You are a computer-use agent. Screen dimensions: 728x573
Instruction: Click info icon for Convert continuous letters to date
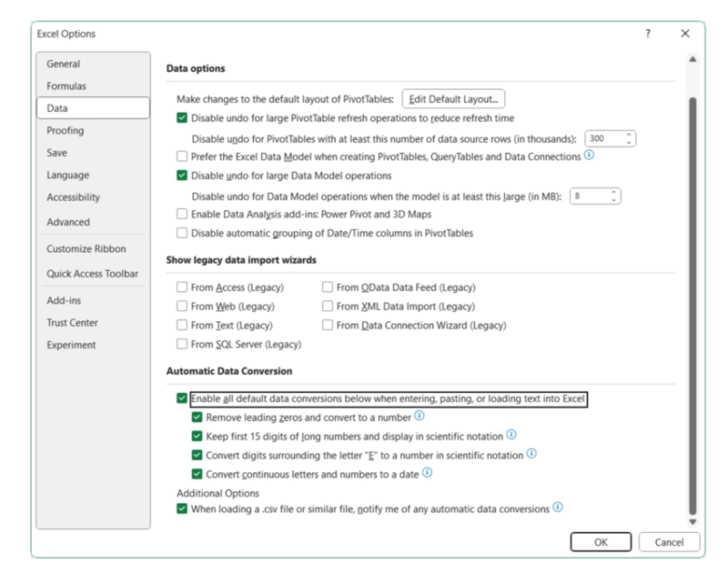coord(427,473)
